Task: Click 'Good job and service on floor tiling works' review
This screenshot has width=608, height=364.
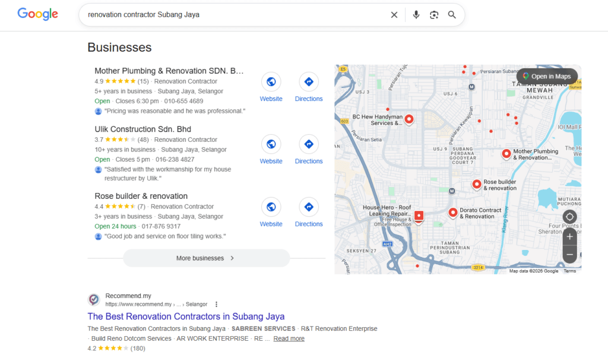Action: (x=165, y=236)
